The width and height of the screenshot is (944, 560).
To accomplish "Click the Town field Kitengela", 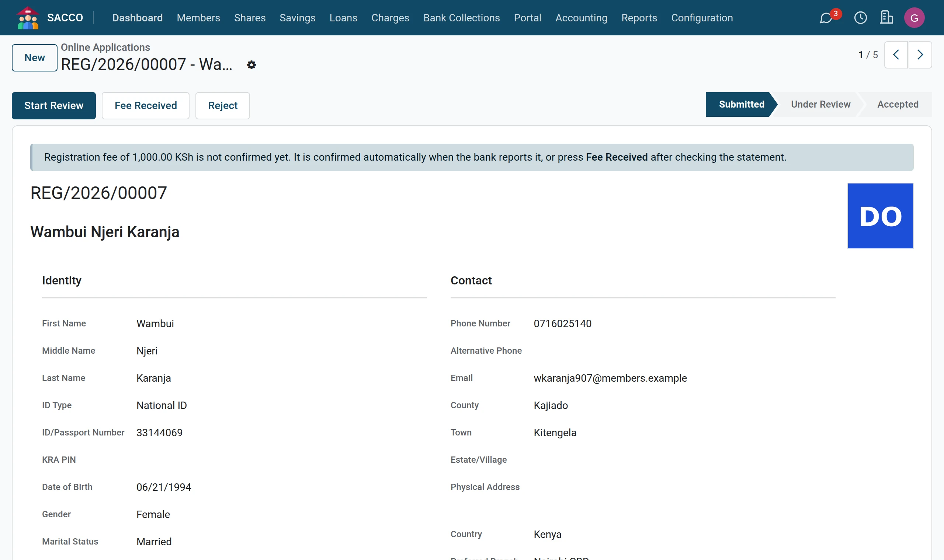I will pyautogui.click(x=555, y=433).
